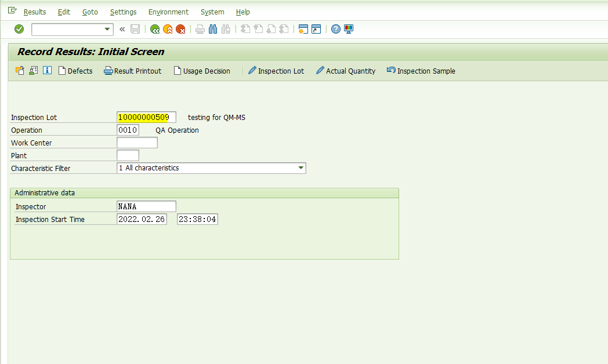This screenshot has height=364, width=608.
Task: Open the Goto menu
Action: (90, 12)
